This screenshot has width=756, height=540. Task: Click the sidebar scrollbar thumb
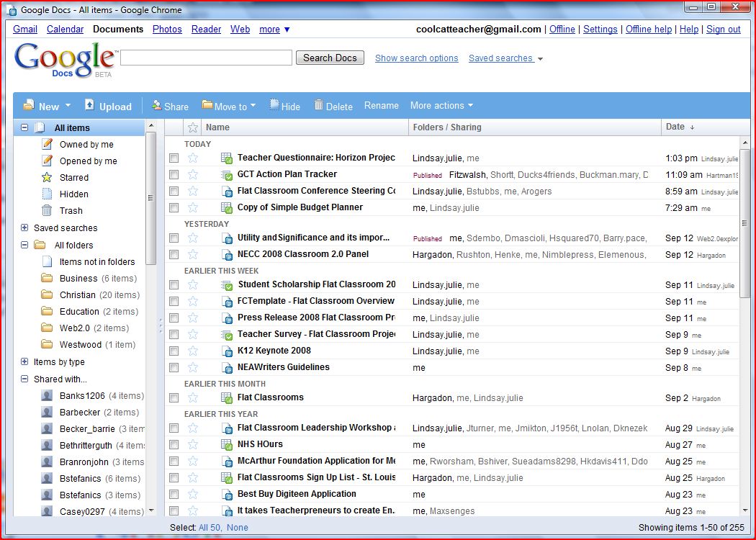coord(151,198)
